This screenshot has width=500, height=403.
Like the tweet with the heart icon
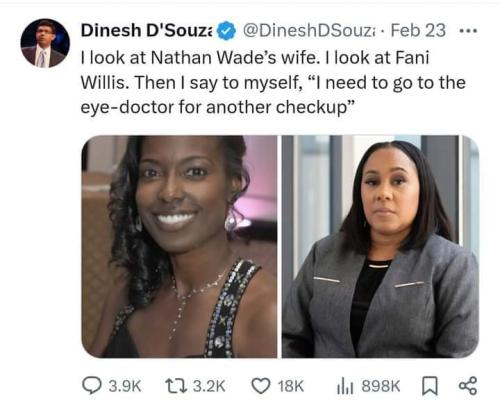pos(261,386)
